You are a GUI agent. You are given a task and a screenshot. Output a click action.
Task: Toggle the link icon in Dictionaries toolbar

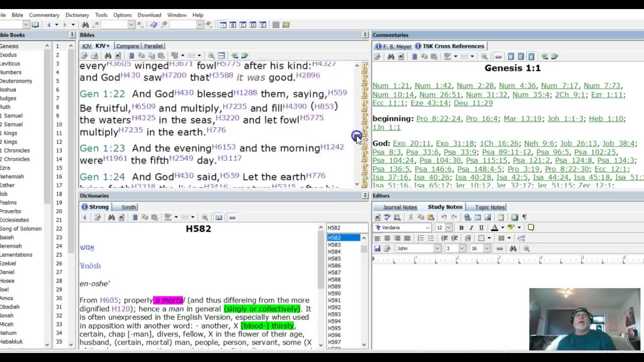click(x=232, y=217)
